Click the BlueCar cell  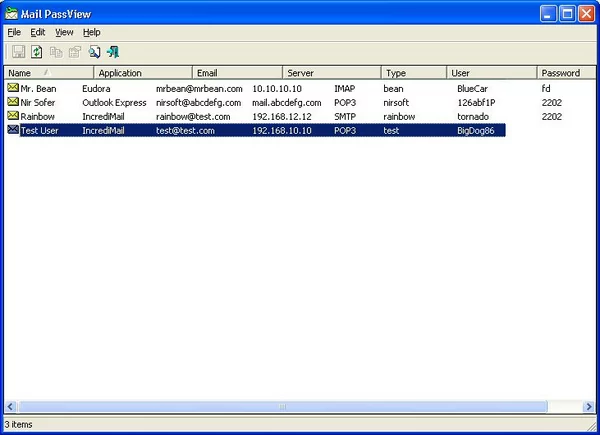click(473, 89)
